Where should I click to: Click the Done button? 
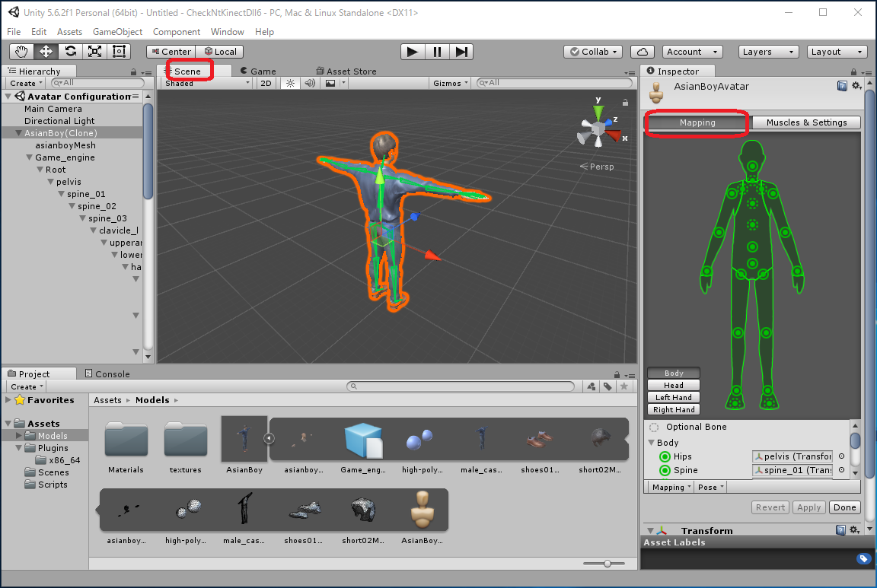[x=844, y=507]
